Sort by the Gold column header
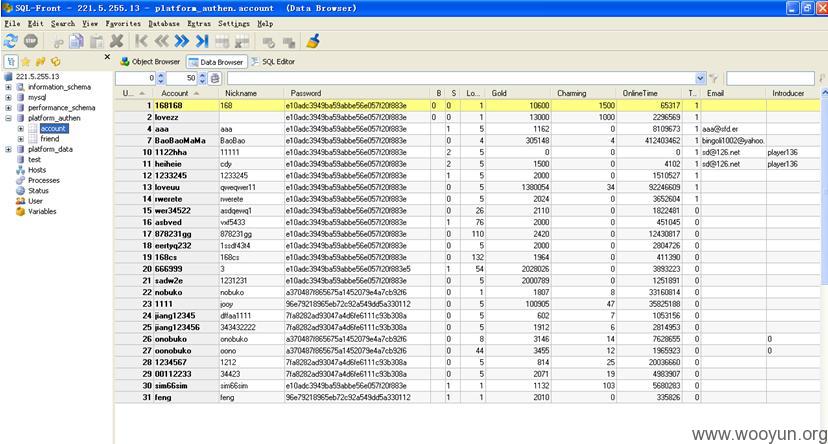 coord(519,93)
